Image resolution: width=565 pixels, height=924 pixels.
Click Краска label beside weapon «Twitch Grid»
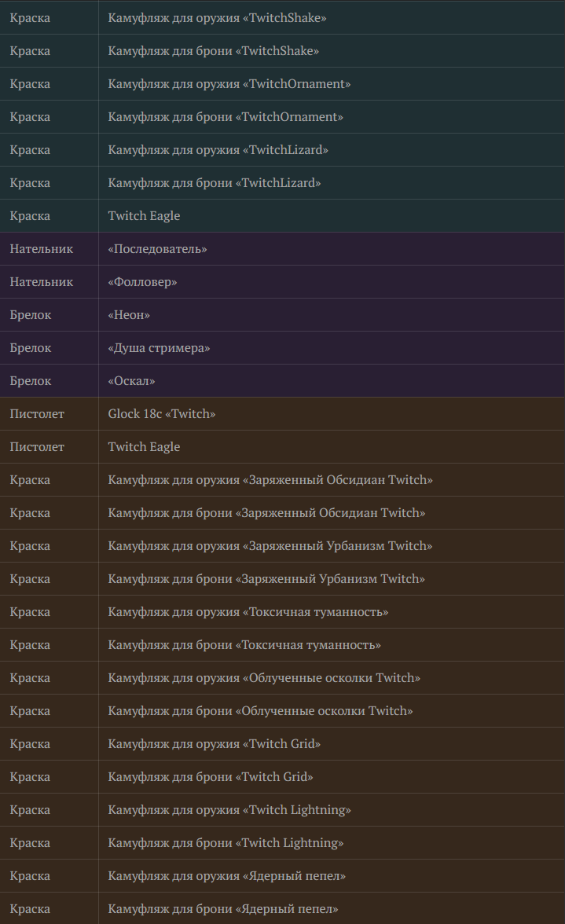tap(30, 743)
